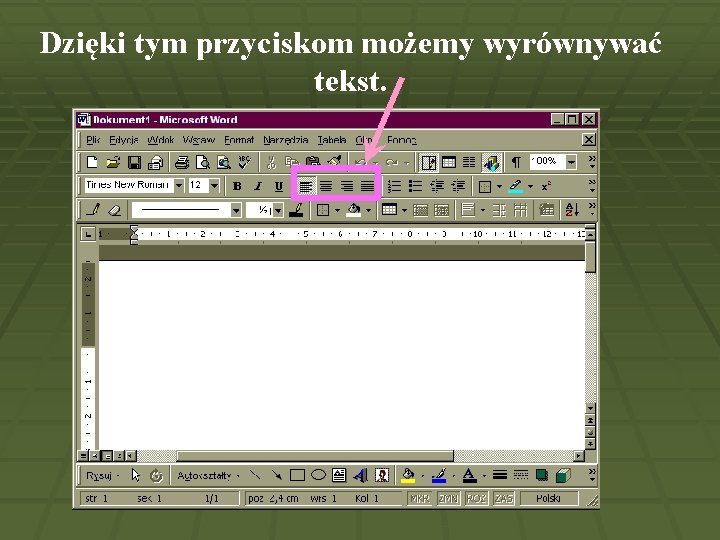Open Print Preview icon
Screen dimensions: 720x540
coord(202,162)
